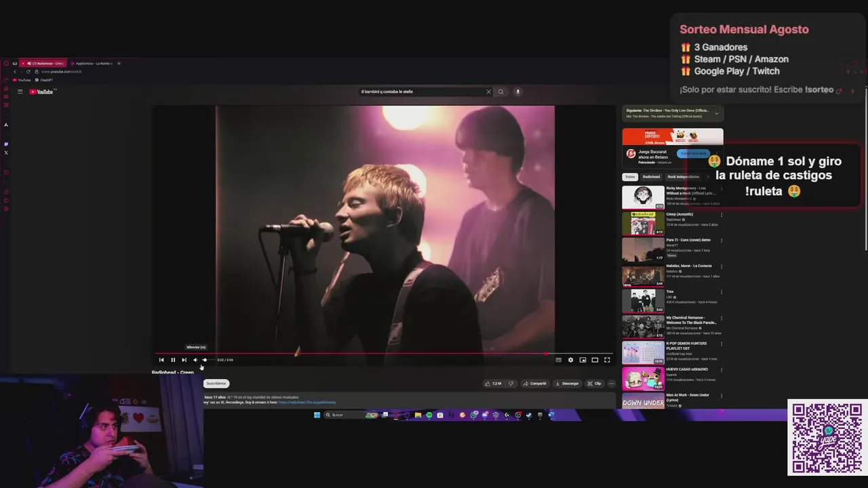Start voice search with the microphone icon
The width and height of the screenshot is (868, 488).
point(517,91)
